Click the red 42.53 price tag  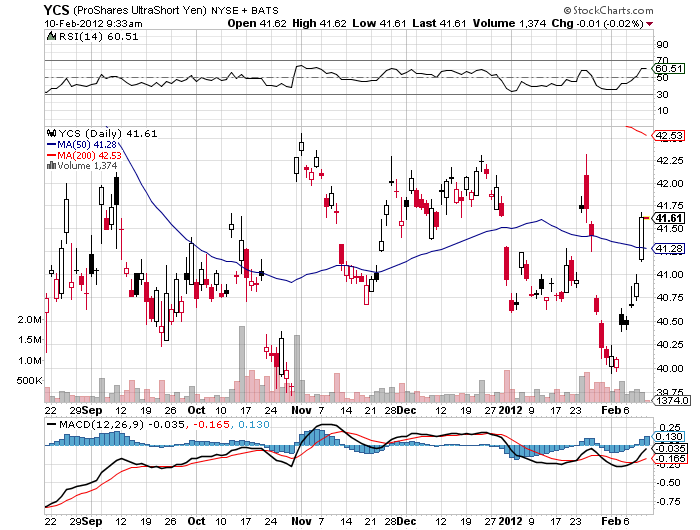pyautogui.click(x=669, y=135)
